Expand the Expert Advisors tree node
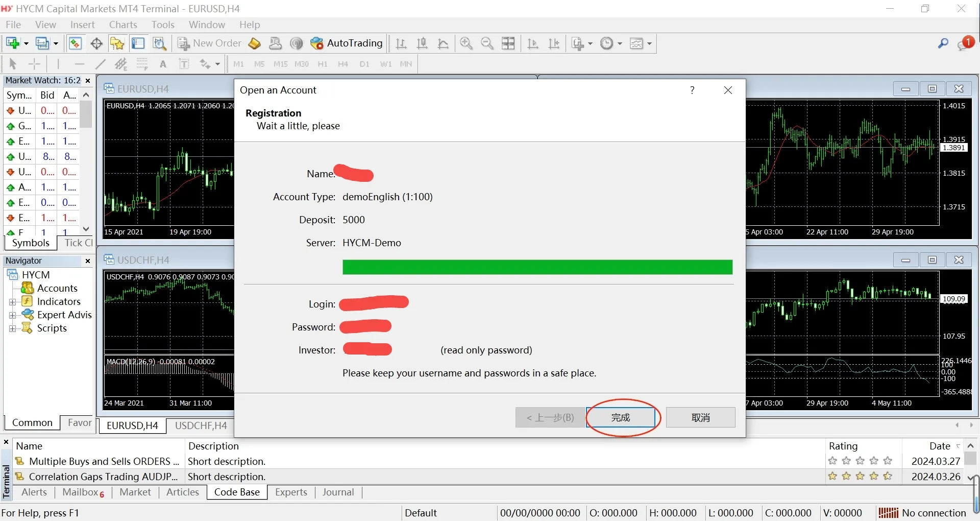Image resolution: width=980 pixels, height=521 pixels. pyautogui.click(x=13, y=315)
